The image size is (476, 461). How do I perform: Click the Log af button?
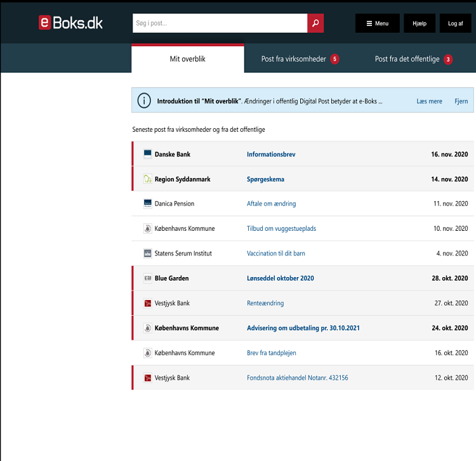click(x=455, y=23)
